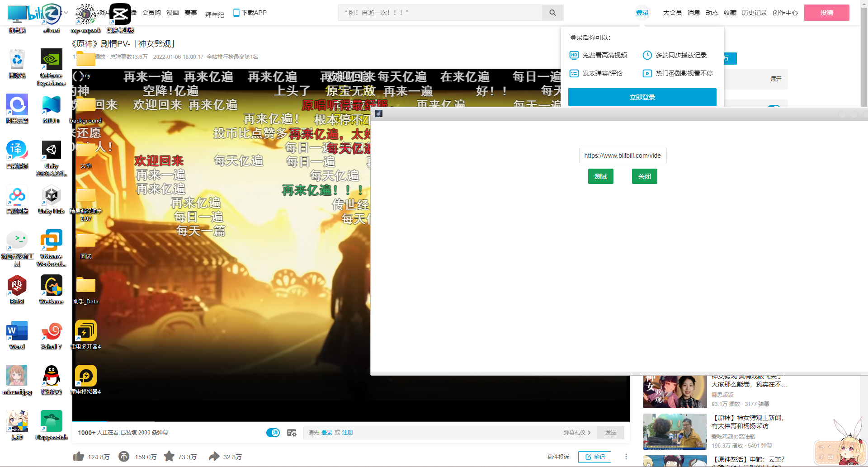Open the minami.jpg image file
Screen dimensions: 868x467
pyautogui.click(x=17, y=380)
